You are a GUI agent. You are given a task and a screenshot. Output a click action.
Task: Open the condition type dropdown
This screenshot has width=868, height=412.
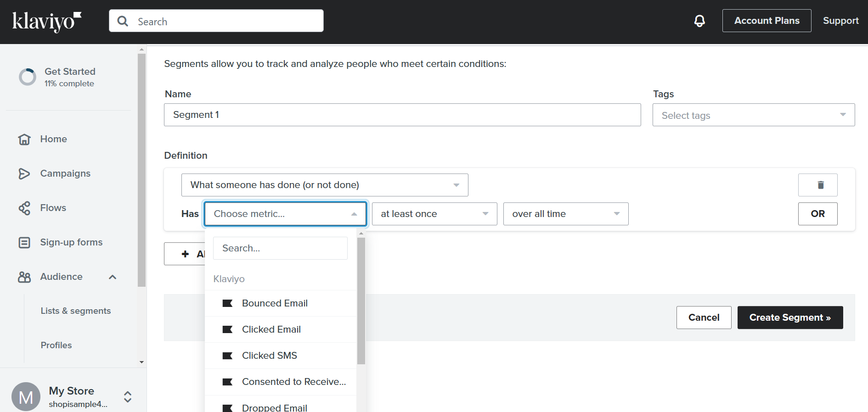click(x=325, y=185)
